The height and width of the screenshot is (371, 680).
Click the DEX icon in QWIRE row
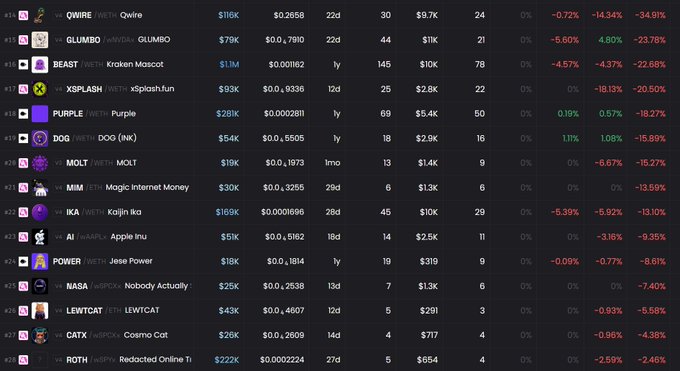click(23, 15)
